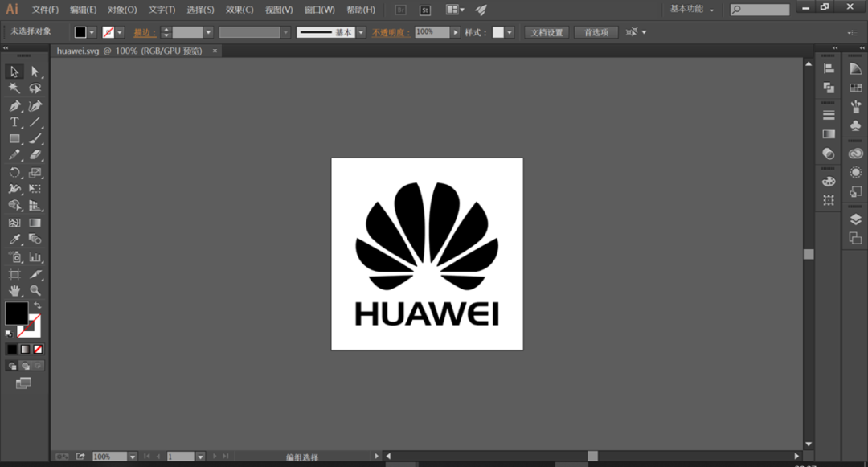Choose the Eyedropper tool
868x467 pixels.
(14, 240)
